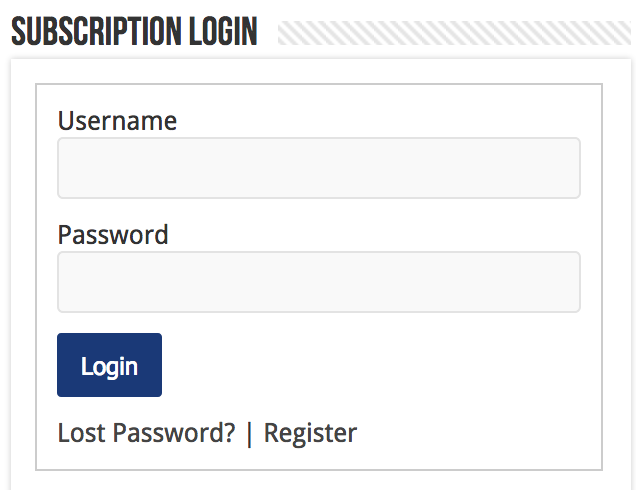The image size is (636, 490).
Task: Click the pipe separator before Register
Action: coord(249,434)
